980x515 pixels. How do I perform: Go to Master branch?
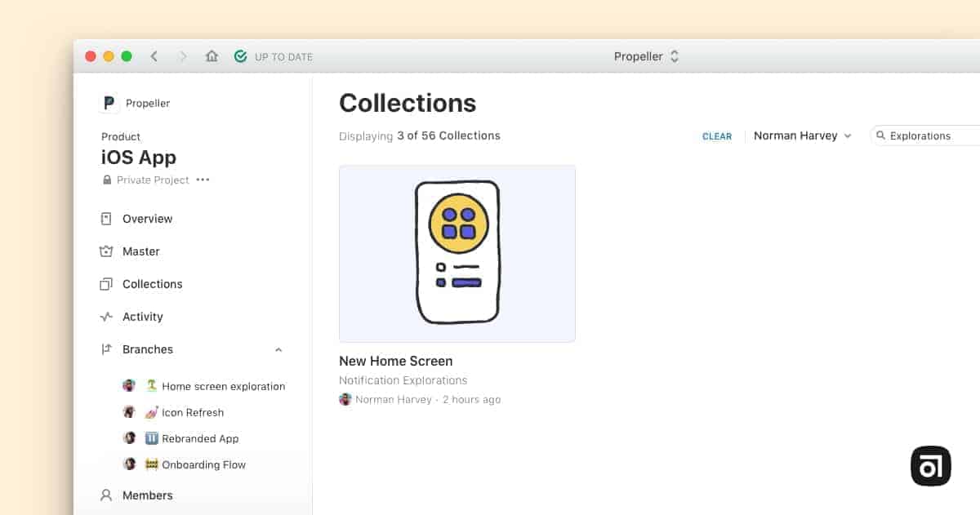140,251
